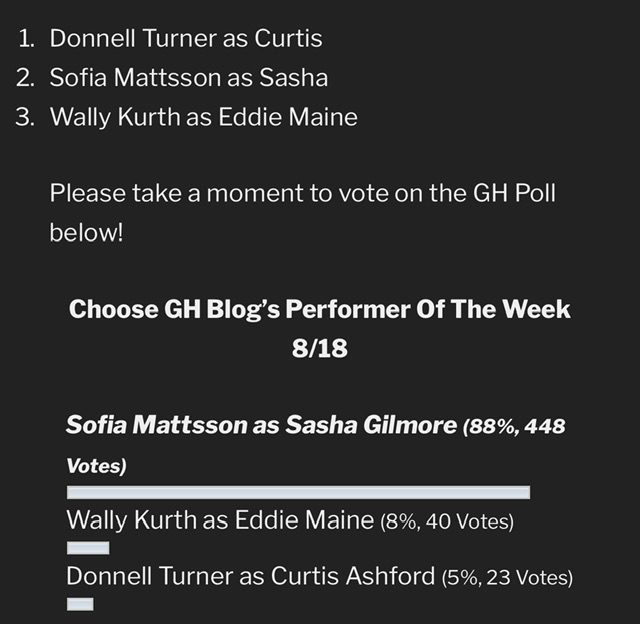Click the Wally Kurth 8% result bar
The height and width of the screenshot is (624, 640).
point(88,548)
